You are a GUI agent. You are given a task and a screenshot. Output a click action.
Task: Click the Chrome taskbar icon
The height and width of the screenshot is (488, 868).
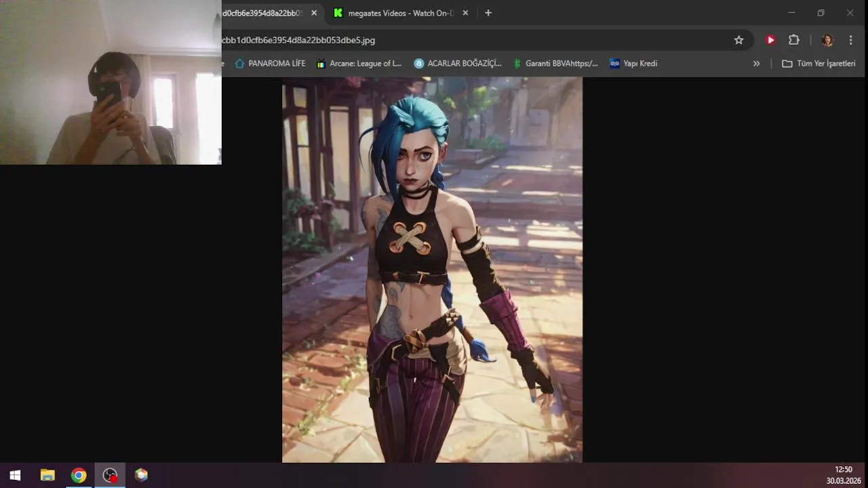(79, 475)
